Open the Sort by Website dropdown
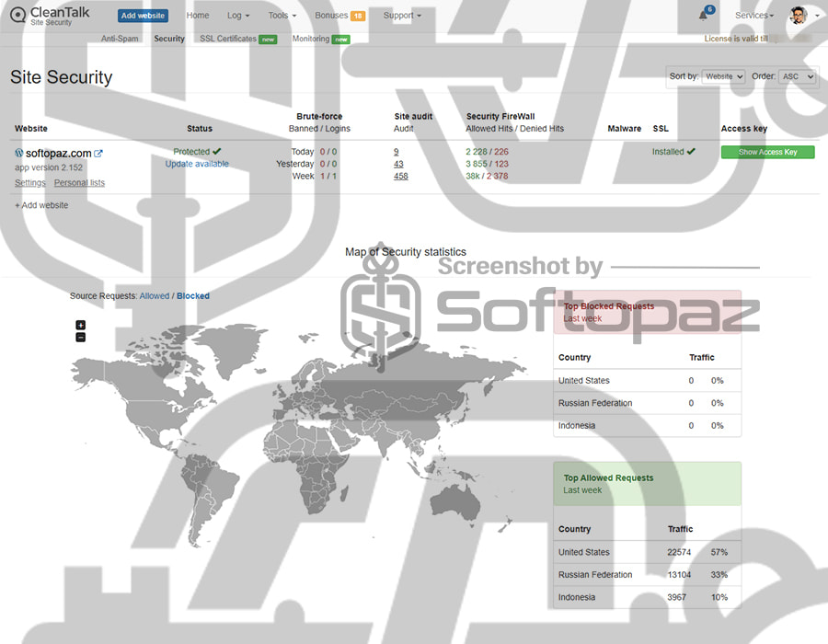 tap(723, 76)
